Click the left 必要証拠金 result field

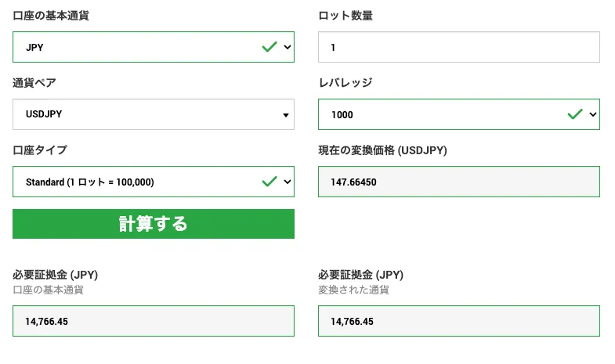pos(153,321)
